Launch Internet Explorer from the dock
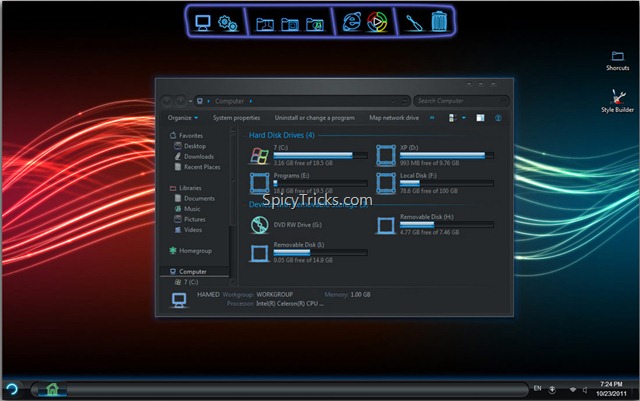 click(351, 22)
